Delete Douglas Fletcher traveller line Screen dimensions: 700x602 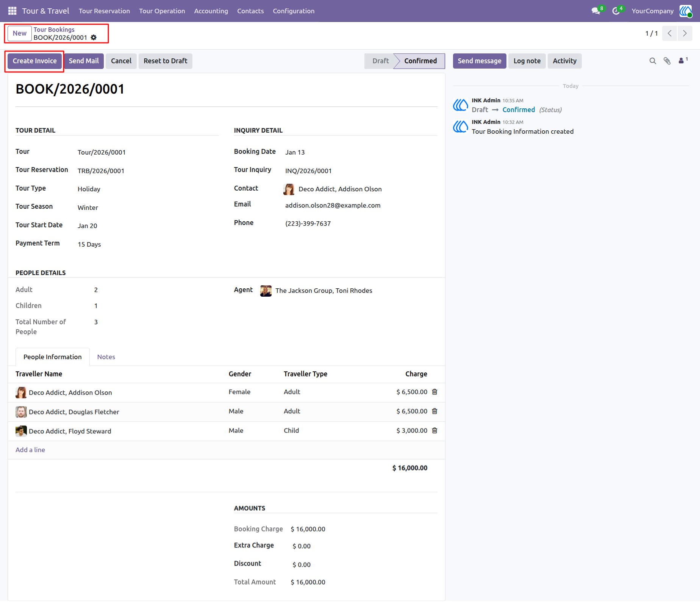click(435, 411)
